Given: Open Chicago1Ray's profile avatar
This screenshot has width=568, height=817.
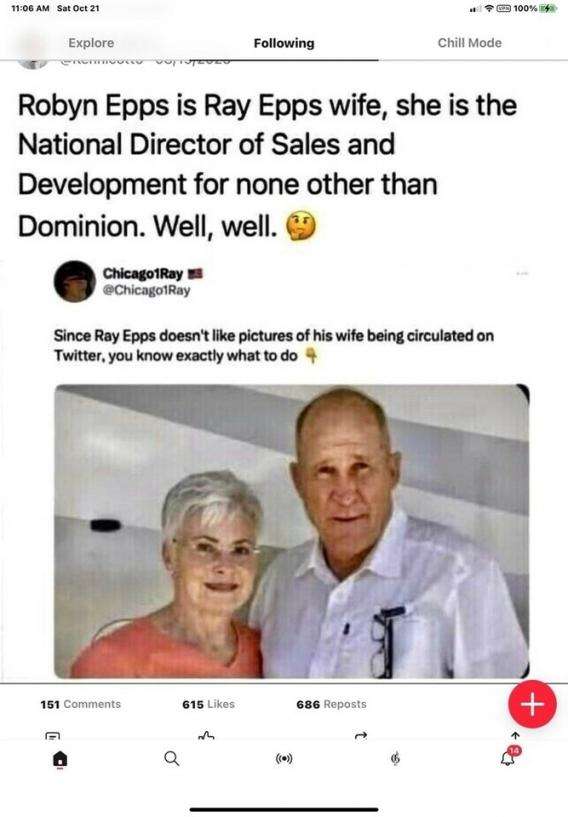Looking at the screenshot, I should pyautogui.click(x=75, y=281).
